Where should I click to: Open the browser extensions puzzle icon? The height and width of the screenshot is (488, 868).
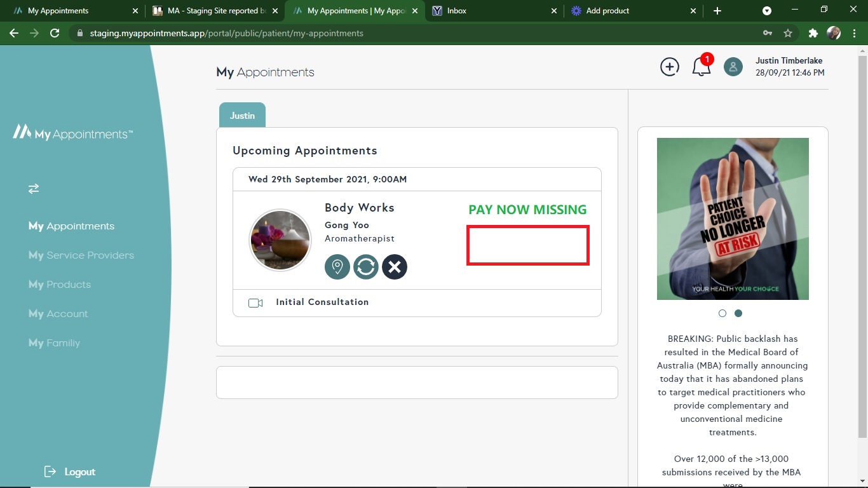pos(813,33)
